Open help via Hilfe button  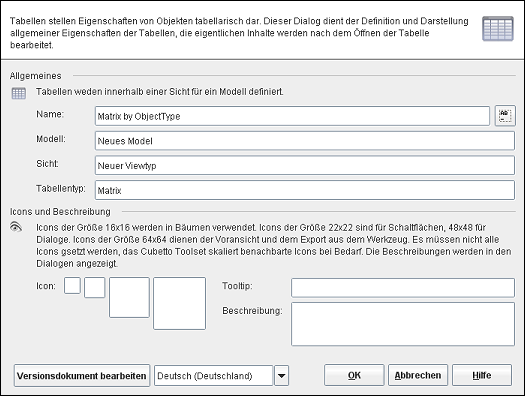[x=482, y=375]
